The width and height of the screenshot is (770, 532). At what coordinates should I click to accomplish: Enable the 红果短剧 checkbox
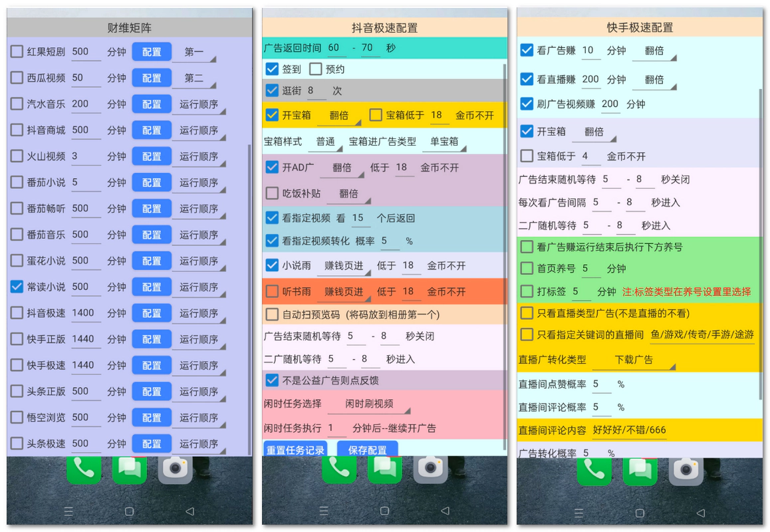click(17, 52)
